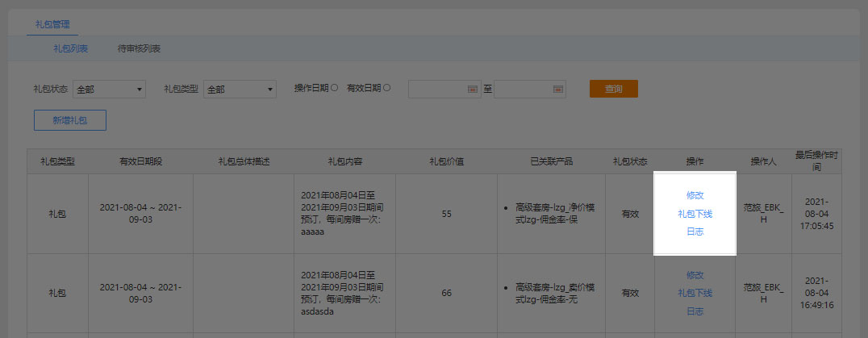Image resolution: width=868 pixels, height=338 pixels.
Task: Click timestamp 2021-08-04 16:49:16
Action: [x=816, y=293]
